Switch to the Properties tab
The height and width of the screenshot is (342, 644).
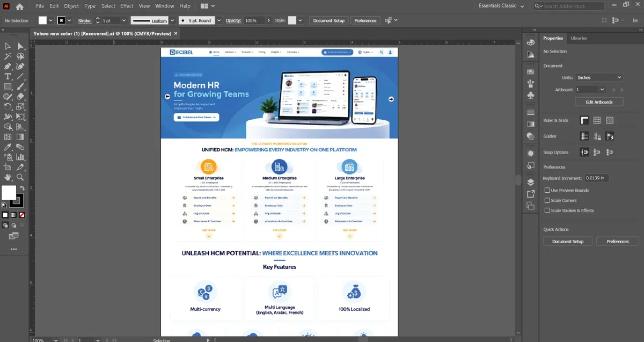click(x=553, y=38)
